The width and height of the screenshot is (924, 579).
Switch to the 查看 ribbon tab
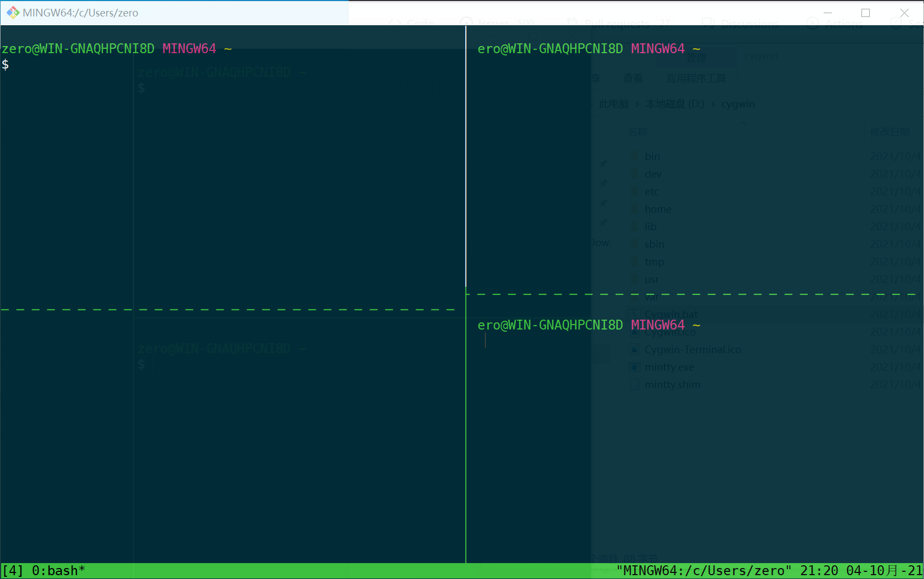633,77
